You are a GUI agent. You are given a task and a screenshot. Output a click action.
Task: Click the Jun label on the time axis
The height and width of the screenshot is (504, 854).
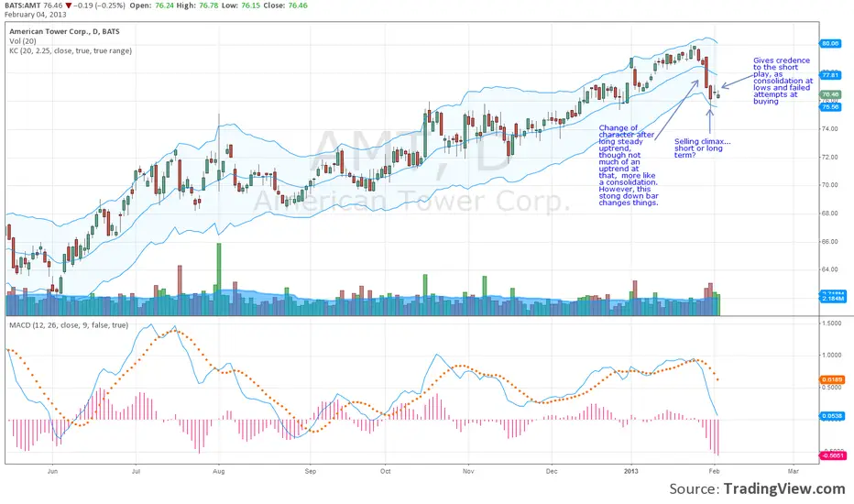[52, 471]
